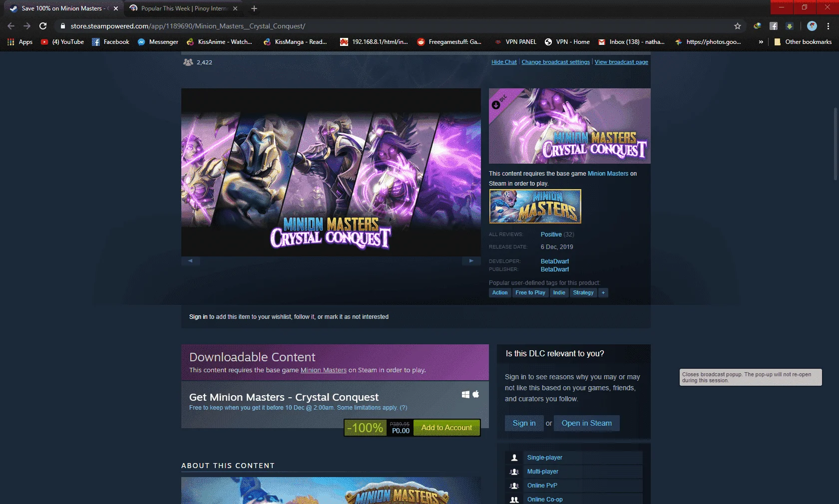Open VPN - Home bookmark
Screen dimensions: 839x504
567,42
